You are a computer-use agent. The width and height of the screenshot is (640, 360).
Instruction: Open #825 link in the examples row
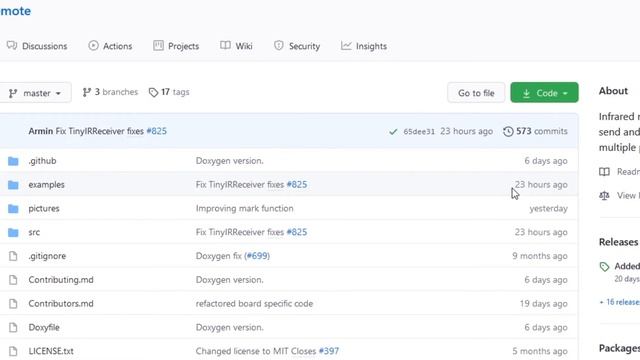click(297, 184)
